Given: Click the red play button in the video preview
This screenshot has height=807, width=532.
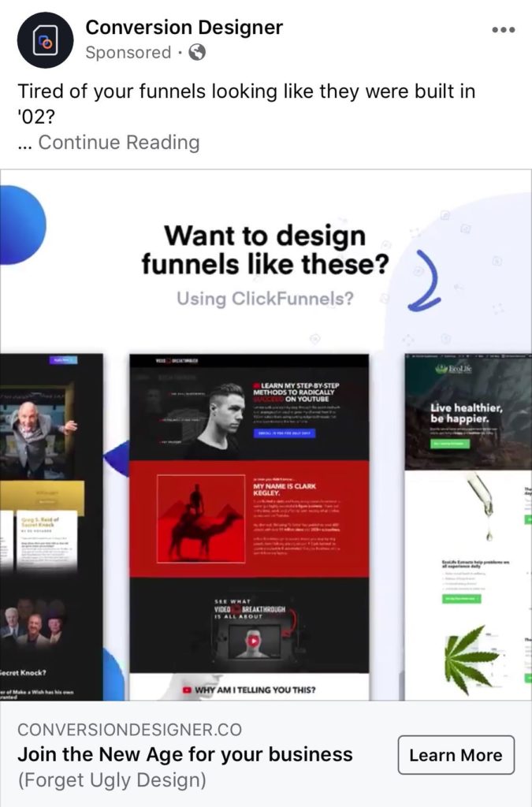Looking at the screenshot, I should point(253,642).
